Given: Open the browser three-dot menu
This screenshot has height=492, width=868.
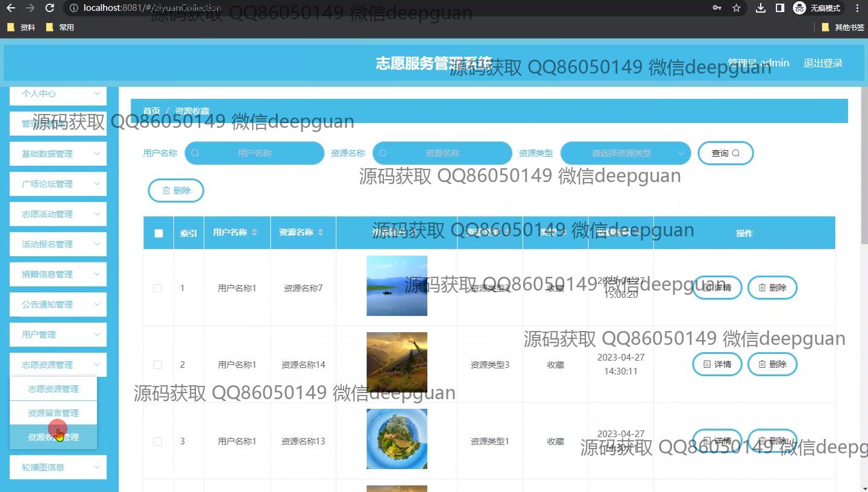Looking at the screenshot, I should tap(857, 8).
